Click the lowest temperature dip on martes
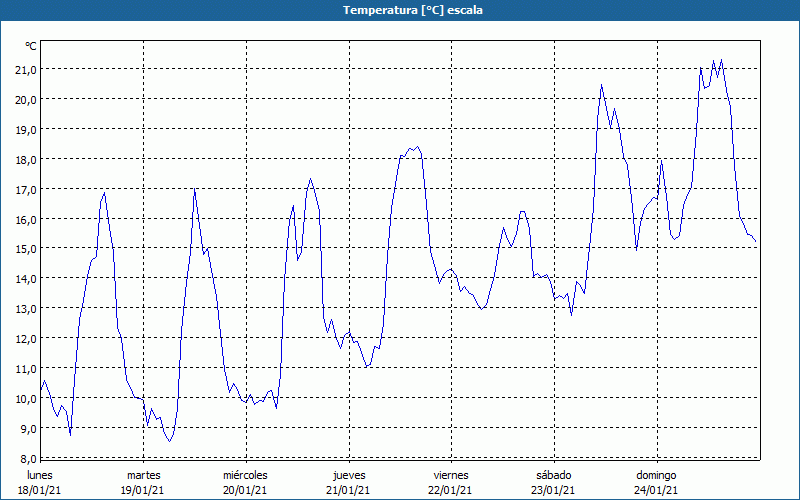Screen dimensions: 800x500 point(170,441)
